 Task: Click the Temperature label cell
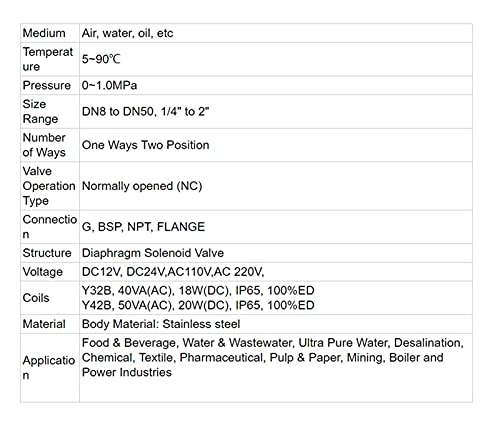coord(48,59)
